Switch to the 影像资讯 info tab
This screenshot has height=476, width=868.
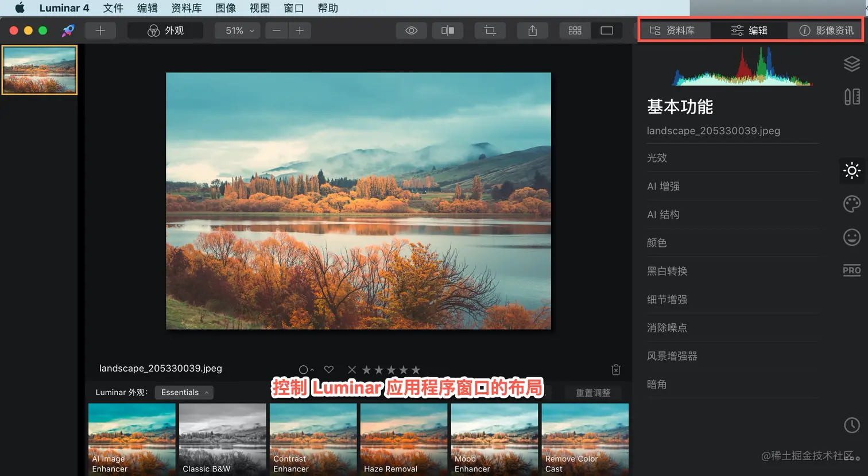coord(826,30)
